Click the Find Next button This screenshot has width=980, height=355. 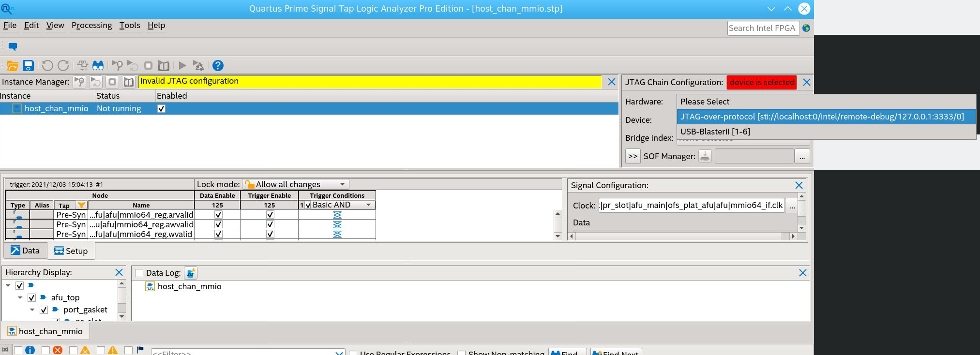tap(616, 352)
